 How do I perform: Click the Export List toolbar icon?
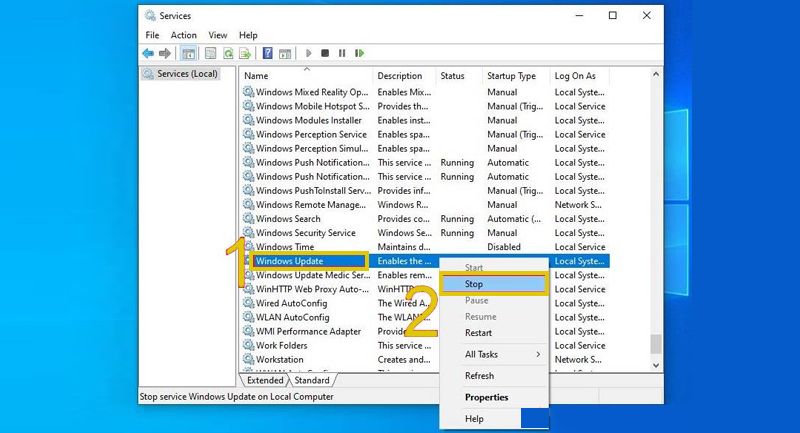point(245,53)
